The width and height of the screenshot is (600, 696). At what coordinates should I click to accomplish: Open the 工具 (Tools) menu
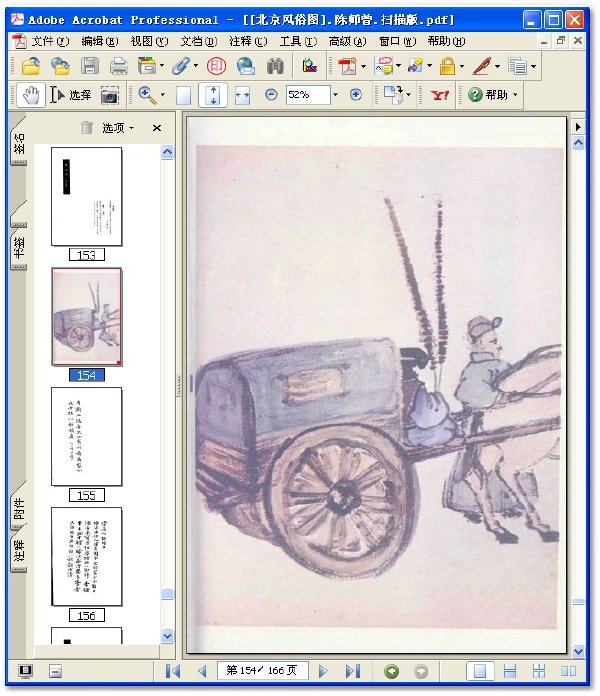(x=298, y=41)
